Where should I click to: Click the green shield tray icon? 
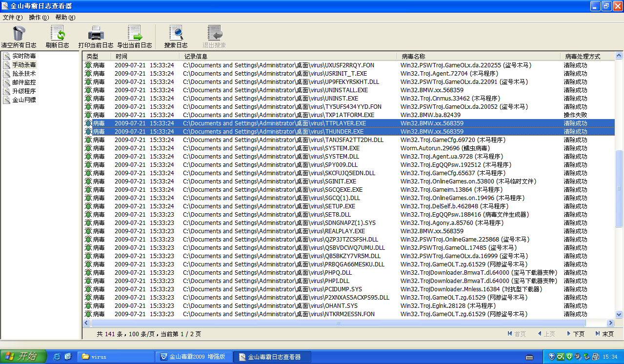(569, 357)
